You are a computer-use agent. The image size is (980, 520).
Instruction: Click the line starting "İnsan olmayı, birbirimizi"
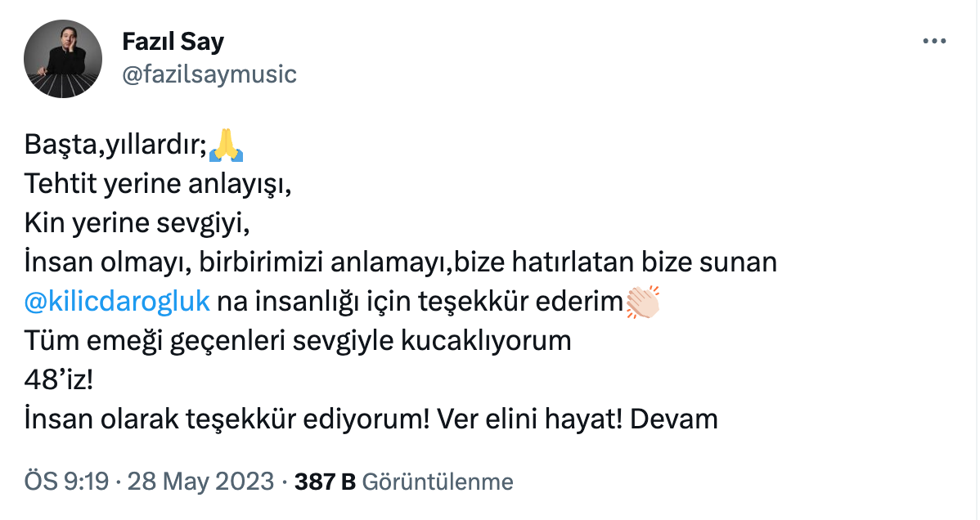400,262
